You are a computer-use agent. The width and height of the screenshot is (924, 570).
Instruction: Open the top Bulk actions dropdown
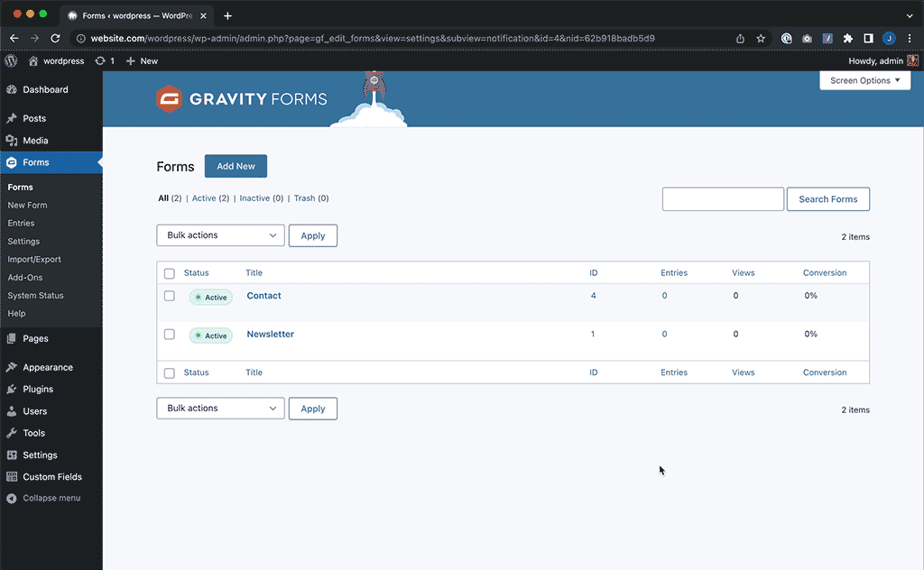[x=220, y=235]
